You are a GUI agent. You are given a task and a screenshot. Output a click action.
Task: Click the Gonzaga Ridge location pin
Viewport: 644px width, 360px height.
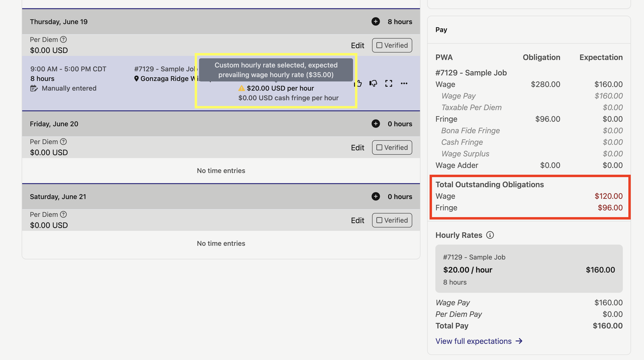pyautogui.click(x=136, y=79)
